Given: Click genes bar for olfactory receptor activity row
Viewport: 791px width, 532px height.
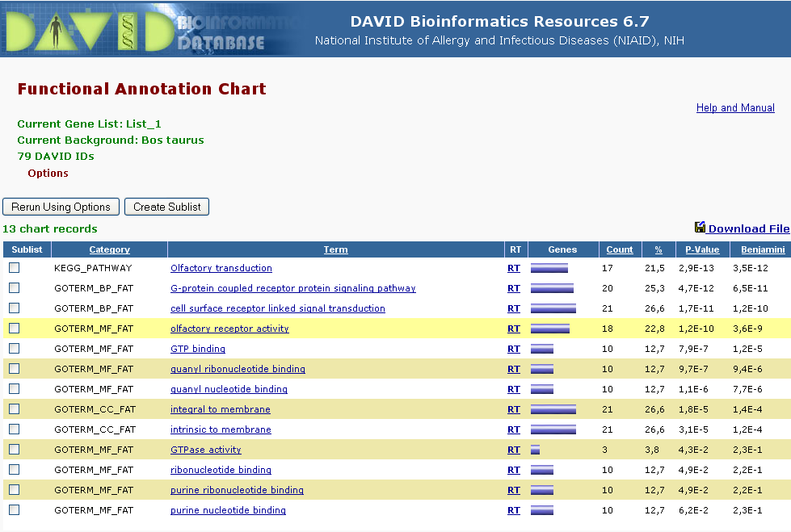Looking at the screenshot, I should (550, 329).
